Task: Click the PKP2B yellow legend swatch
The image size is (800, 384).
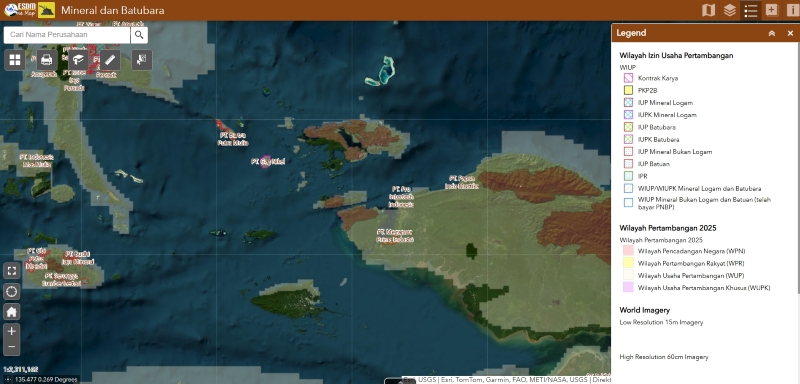Action: coord(628,90)
